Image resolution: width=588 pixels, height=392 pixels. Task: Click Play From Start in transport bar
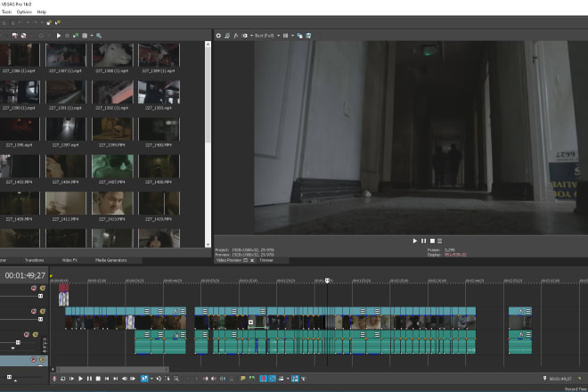[x=71, y=379]
